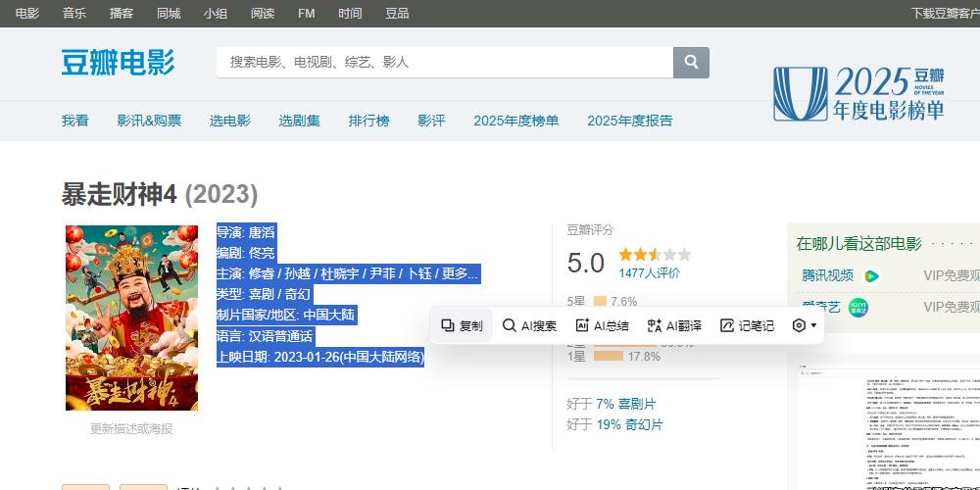Go to 2025年度榜单 navigation item
Screen dimensions: 980x490
[515, 121]
